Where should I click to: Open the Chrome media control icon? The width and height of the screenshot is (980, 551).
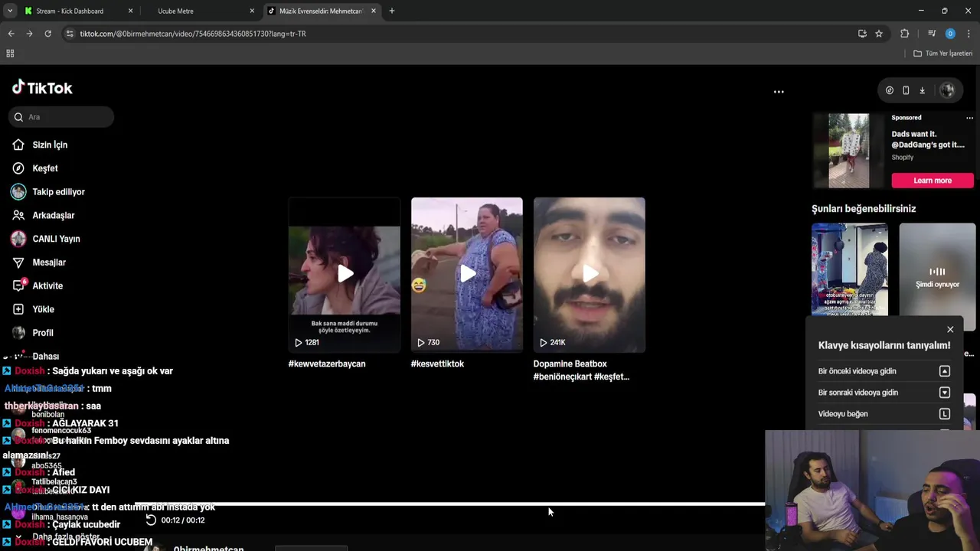pos(932,34)
